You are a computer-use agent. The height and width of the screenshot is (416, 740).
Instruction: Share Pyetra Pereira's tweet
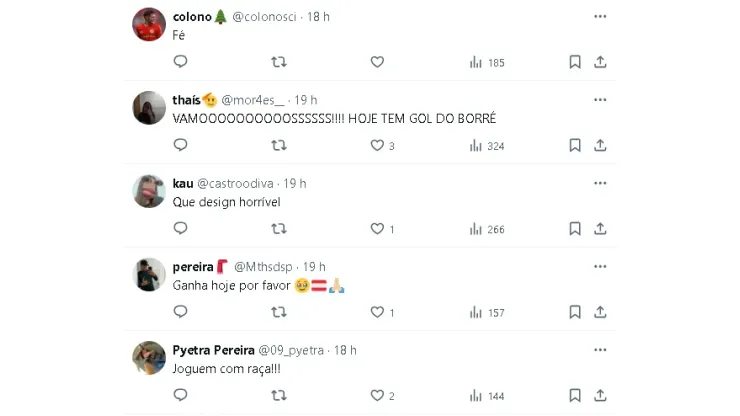pyautogui.click(x=600, y=396)
